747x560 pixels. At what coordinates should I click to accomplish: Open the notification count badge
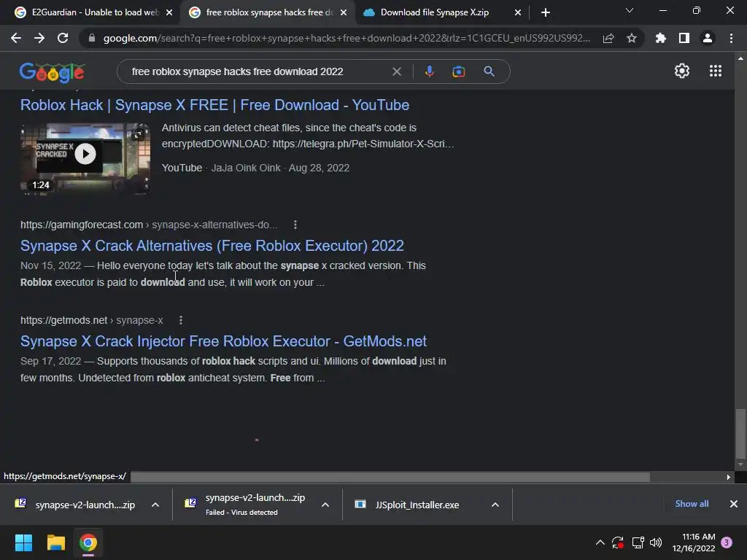pyautogui.click(x=727, y=542)
